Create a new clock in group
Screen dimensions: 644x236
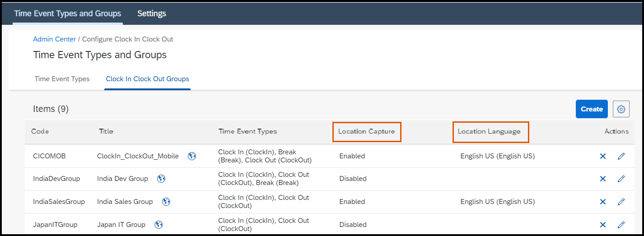(592, 109)
